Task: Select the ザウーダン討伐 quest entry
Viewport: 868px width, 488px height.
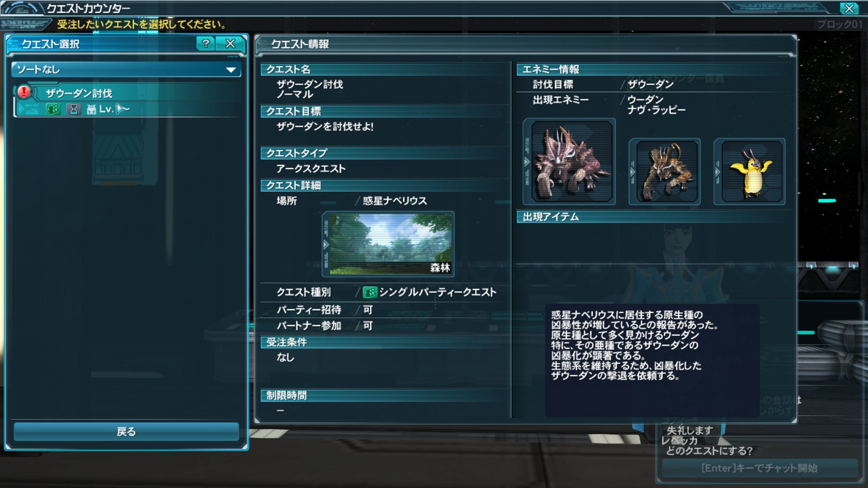Action: (128, 101)
